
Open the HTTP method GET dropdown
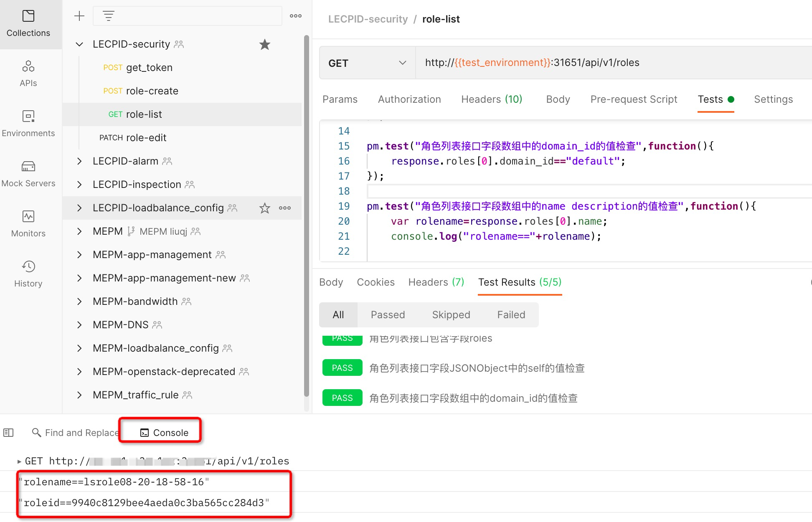click(368, 63)
